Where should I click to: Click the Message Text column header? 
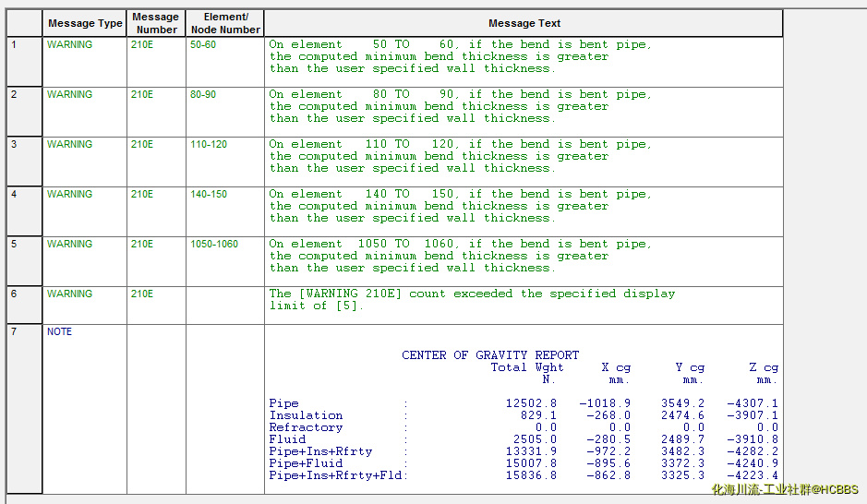pyautogui.click(x=524, y=24)
